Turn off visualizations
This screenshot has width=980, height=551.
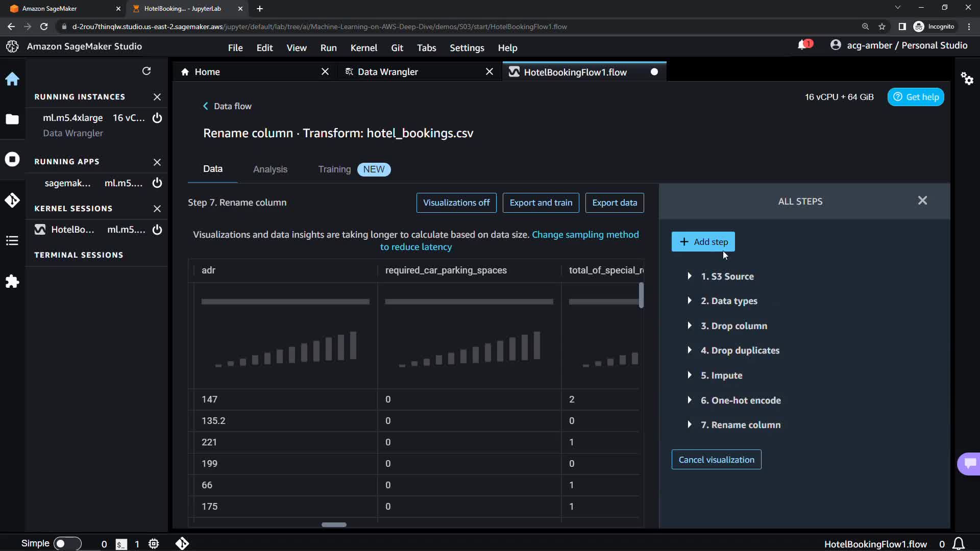pos(456,203)
